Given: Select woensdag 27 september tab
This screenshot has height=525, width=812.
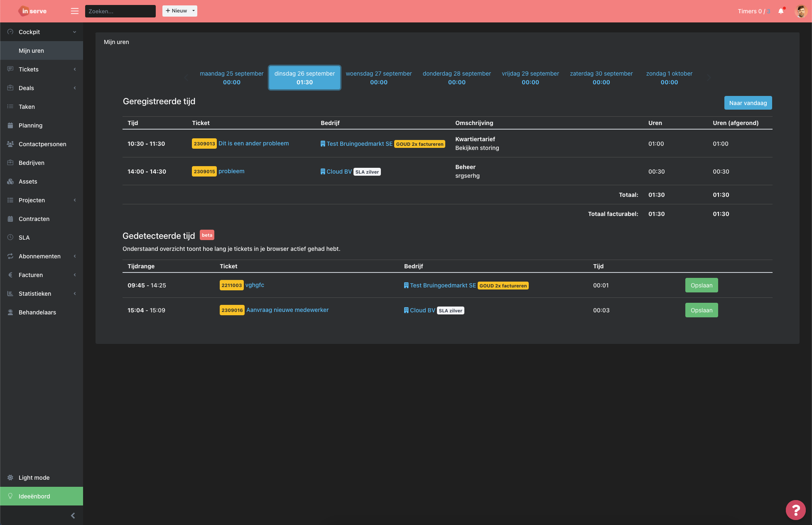Looking at the screenshot, I should tap(378, 78).
